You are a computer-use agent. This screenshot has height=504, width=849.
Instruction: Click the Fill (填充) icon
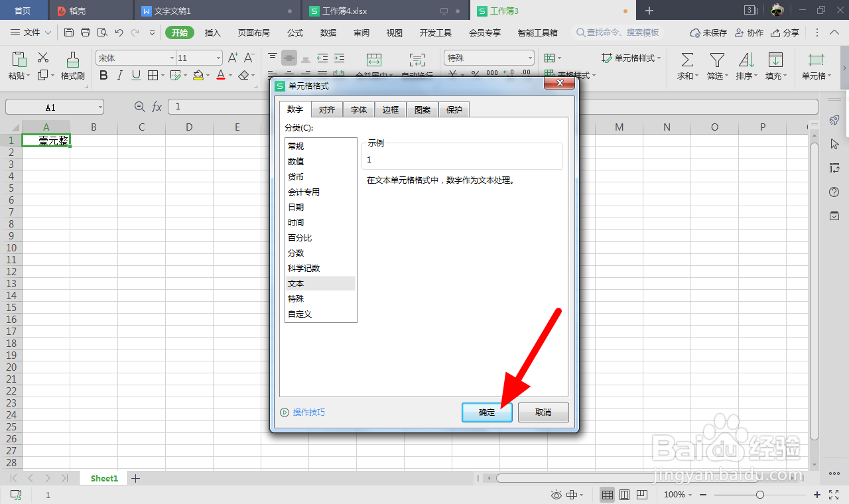[775, 64]
